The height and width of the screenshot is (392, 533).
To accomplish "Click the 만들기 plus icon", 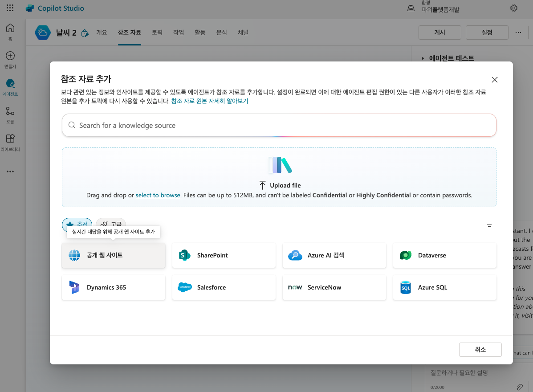I will coord(10,56).
